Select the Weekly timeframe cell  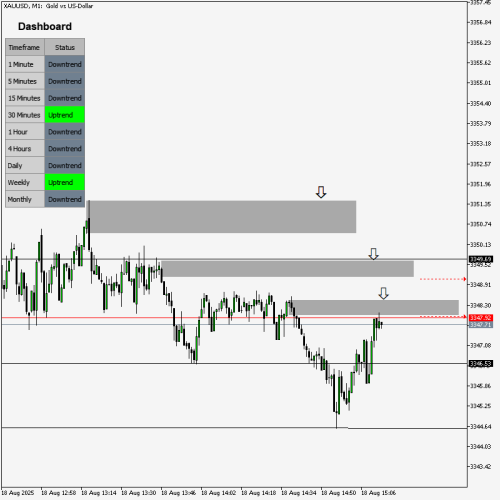(25, 183)
